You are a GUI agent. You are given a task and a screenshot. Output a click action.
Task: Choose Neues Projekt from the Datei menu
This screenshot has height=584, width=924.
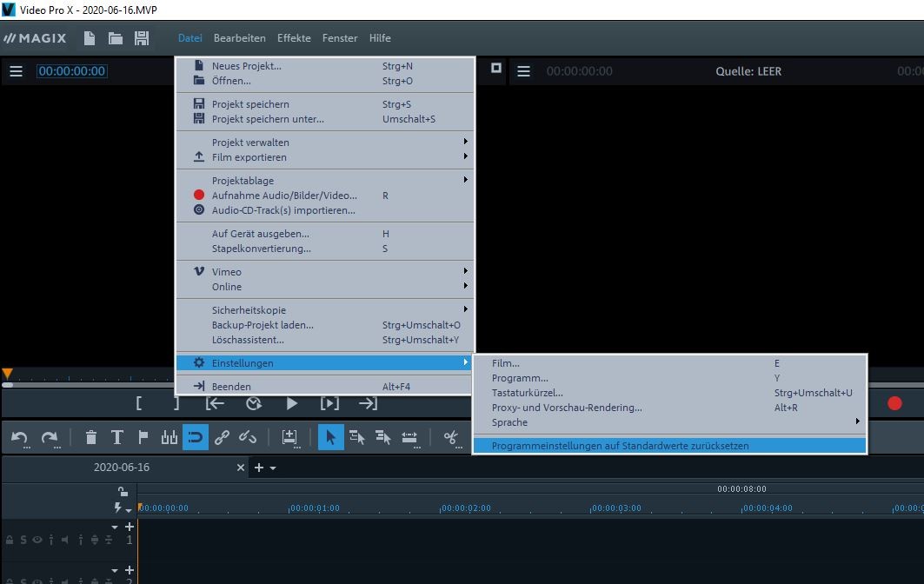coord(325,66)
